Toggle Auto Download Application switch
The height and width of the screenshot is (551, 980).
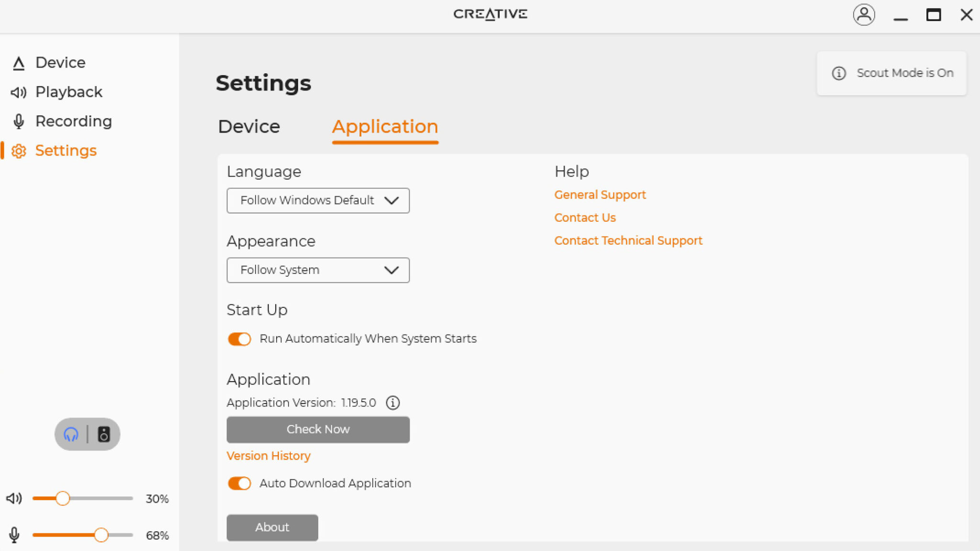[x=239, y=484]
